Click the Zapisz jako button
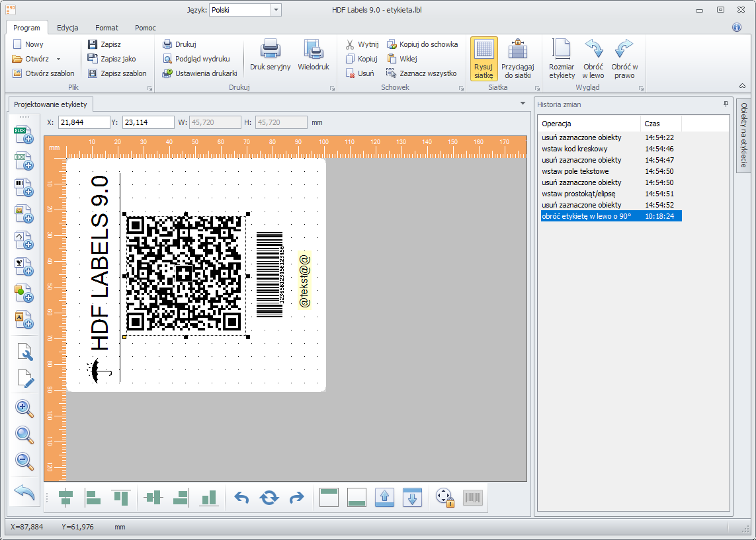This screenshot has height=540, width=756. 112,59
